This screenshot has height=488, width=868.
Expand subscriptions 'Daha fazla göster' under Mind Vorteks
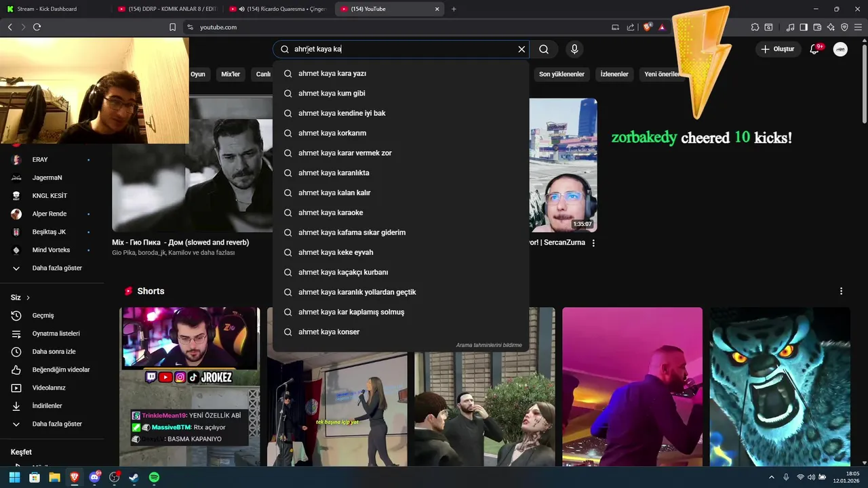(x=52, y=268)
